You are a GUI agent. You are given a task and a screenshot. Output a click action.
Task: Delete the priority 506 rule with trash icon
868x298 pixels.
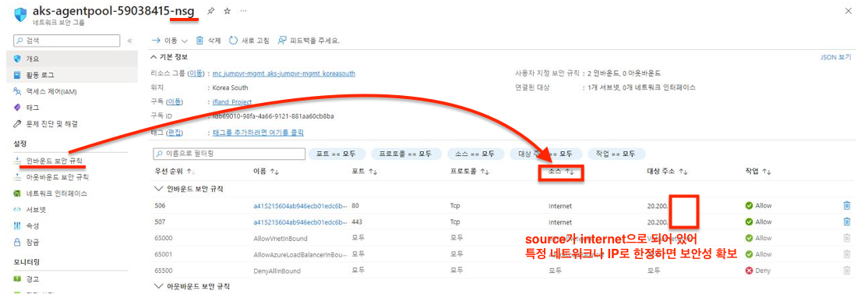(x=846, y=205)
